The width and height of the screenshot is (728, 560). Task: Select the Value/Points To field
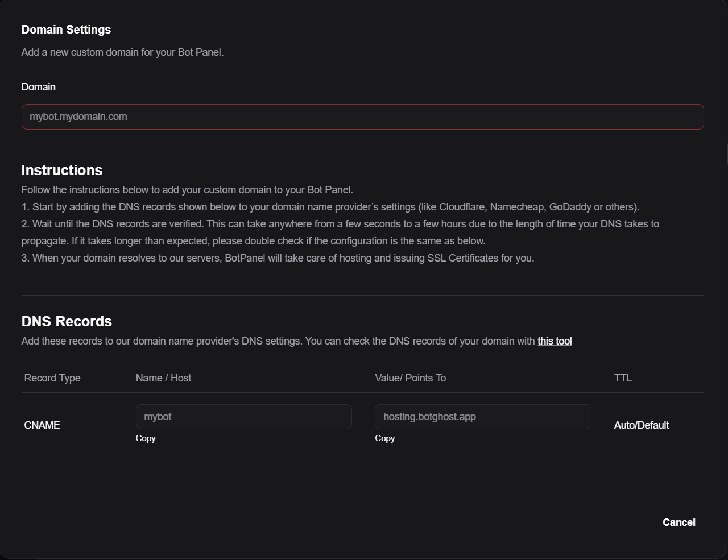coord(482,416)
